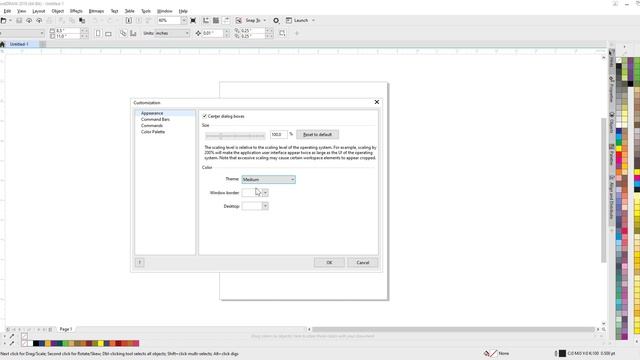Screen dimensions: 640x360
Task: Click the vertical scrollbar of drawing window
Action: tap(604, 190)
